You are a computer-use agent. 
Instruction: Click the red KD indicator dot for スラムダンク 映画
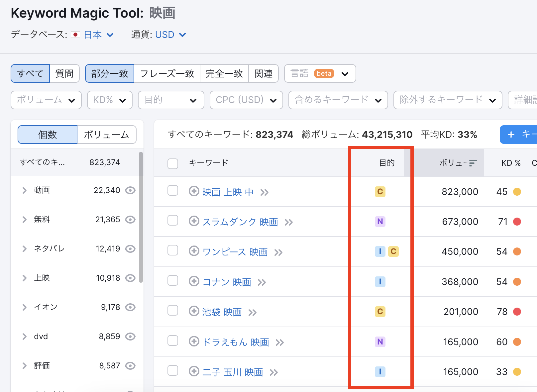pos(517,222)
